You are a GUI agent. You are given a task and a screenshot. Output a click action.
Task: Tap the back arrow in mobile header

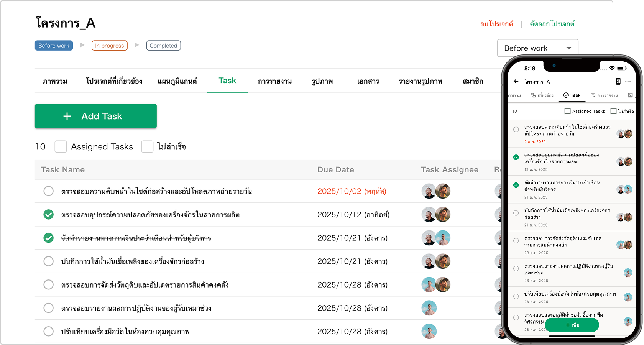coord(516,81)
